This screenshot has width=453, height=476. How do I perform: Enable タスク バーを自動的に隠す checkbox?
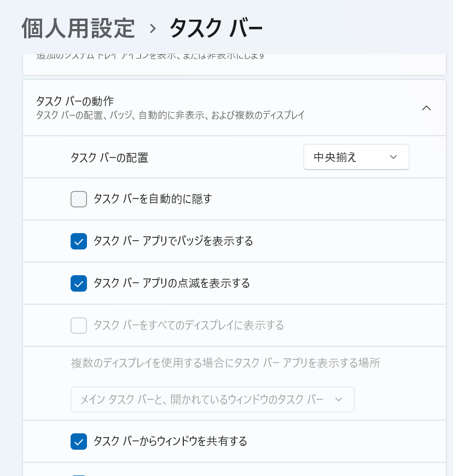(x=79, y=199)
